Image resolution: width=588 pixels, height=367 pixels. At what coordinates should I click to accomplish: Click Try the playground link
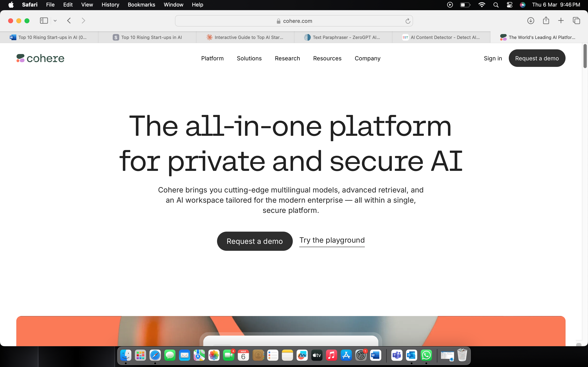click(332, 240)
